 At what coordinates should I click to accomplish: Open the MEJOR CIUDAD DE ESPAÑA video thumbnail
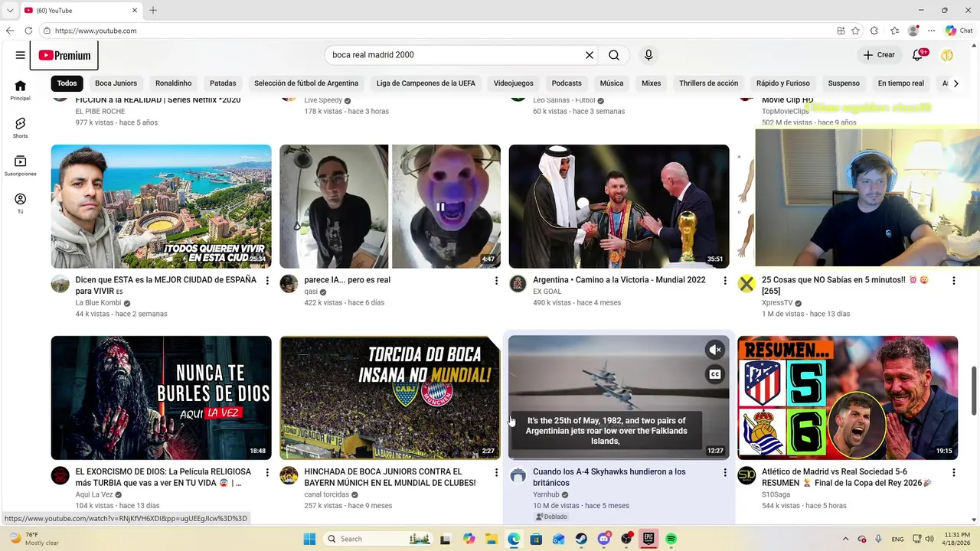tap(161, 207)
